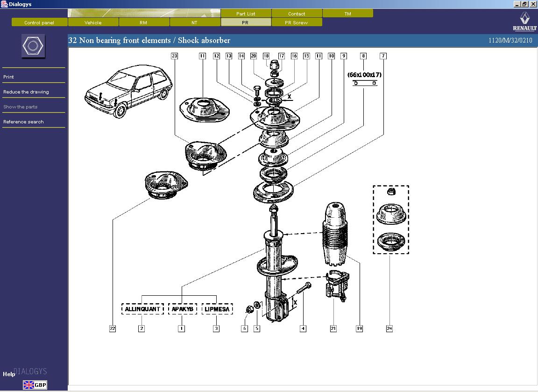The width and height of the screenshot is (538, 392).
Task: Click Show the parts
Action: (x=20, y=107)
